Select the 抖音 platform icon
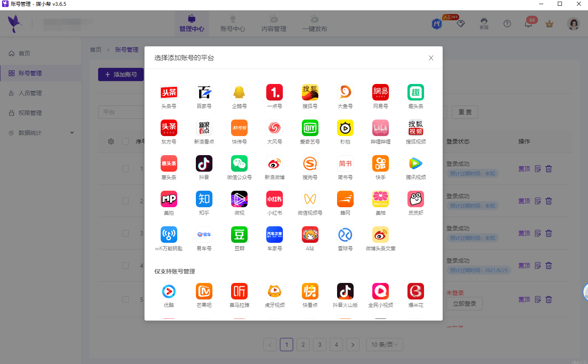 204,163
